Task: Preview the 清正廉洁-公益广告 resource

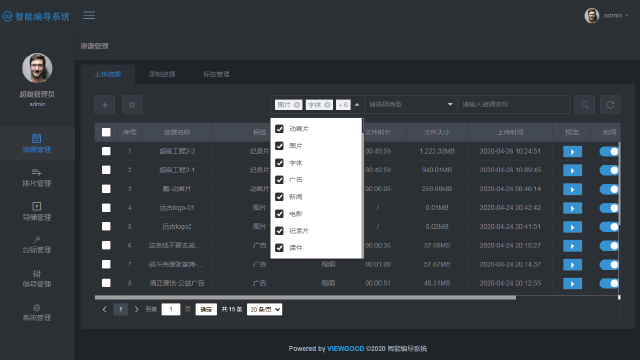Action: 572,283
